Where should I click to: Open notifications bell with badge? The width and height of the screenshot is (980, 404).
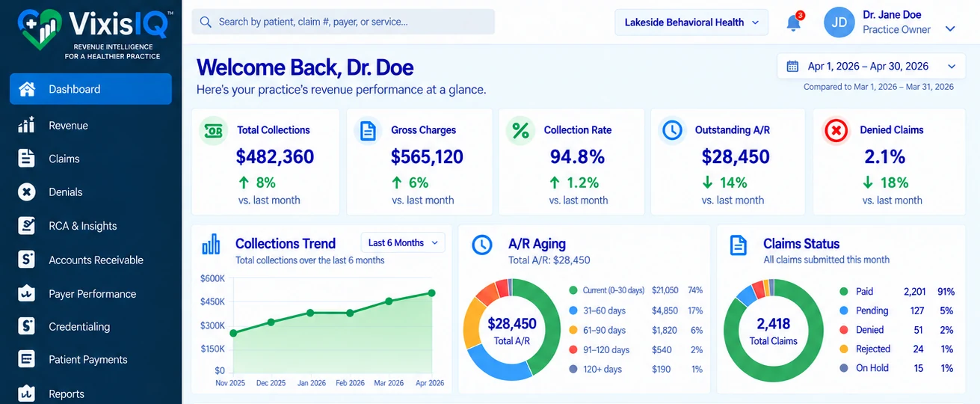795,22
